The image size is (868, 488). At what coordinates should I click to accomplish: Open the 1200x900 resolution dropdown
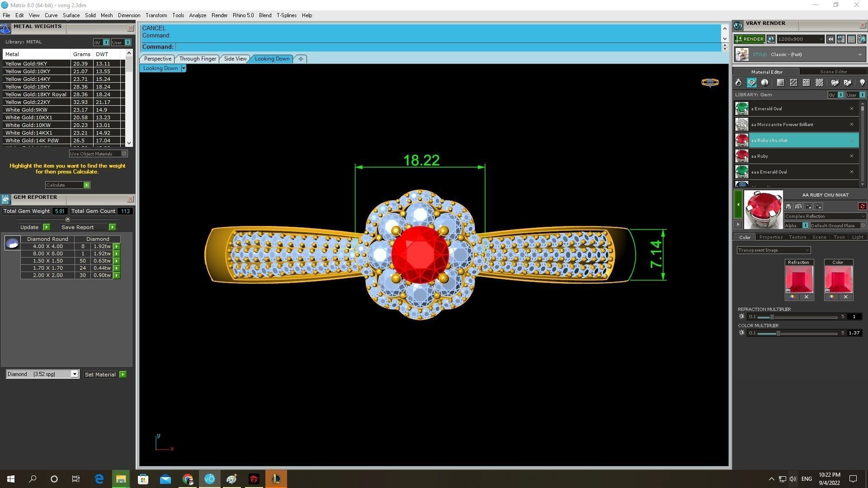[800, 39]
